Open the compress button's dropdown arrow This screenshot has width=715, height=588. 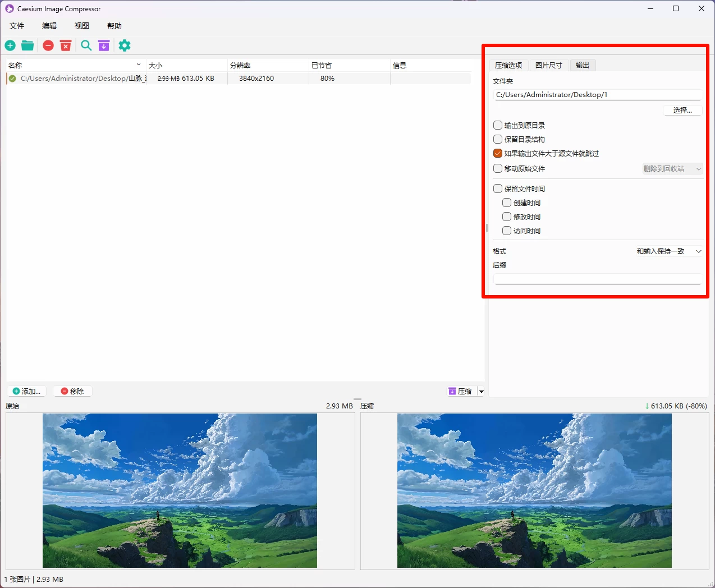(480, 391)
